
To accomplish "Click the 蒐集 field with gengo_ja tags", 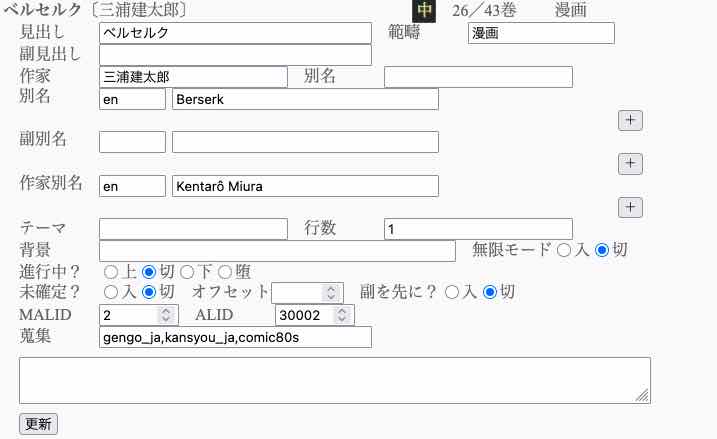I will (x=235, y=337).
